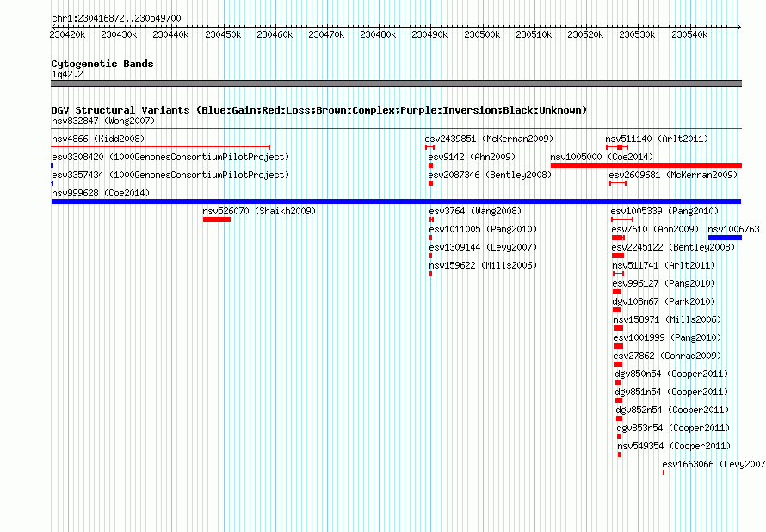Click the gray 1q42.2 cytogenetic band bar
The height and width of the screenshot is (532, 766).
pyautogui.click(x=396, y=84)
